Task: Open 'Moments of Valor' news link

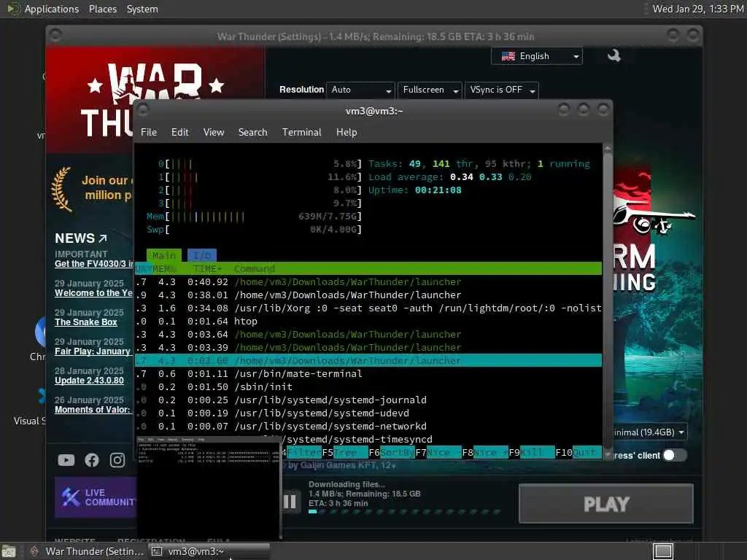Action: 93,410
